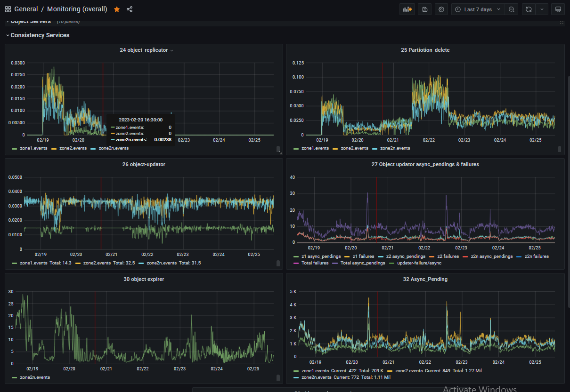Open dashboard settings gear icon
The height and width of the screenshot is (392, 570).
coord(441,9)
